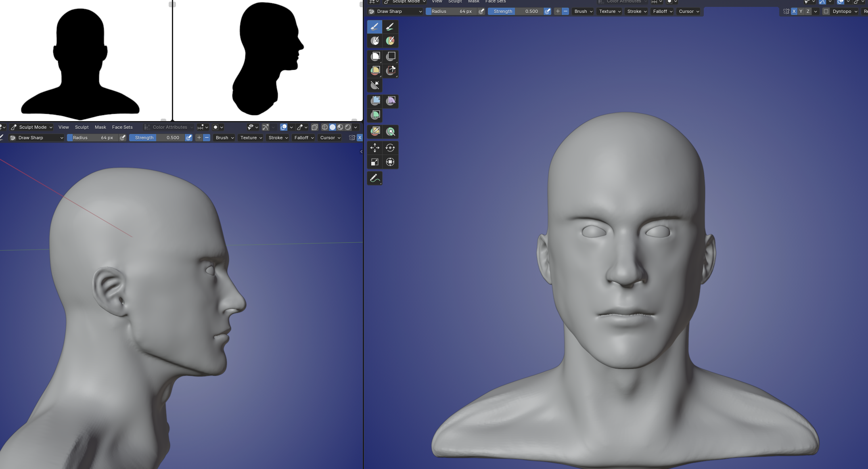Viewport: 868px width, 469px height.
Task: Open Brush settings popover in right viewport
Action: (x=583, y=11)
